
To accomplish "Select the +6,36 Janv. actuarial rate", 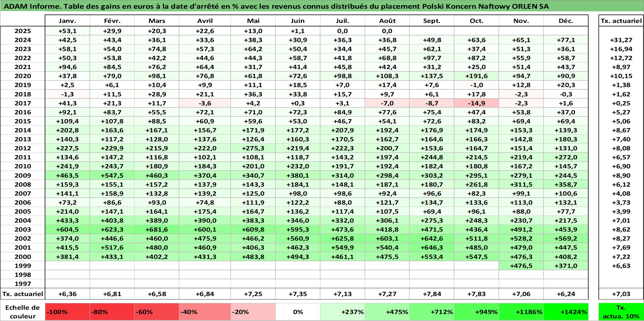I will pyautogui.click(x=67, y=294).
